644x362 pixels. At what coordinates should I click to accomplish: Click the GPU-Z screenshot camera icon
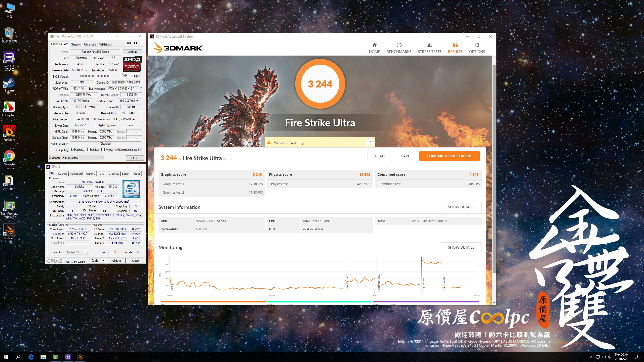point(129,43)
